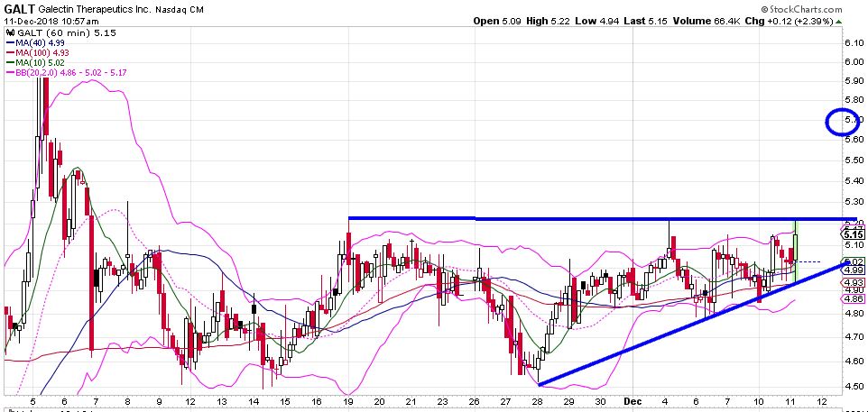This screenshot has width=868, height=412.
Task: Click the blue line swatch beside MA(40)
Action: coord(10,42)
